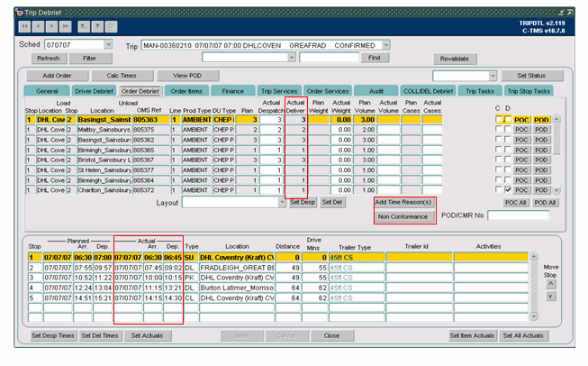The image size is (588, 366).
Task: Tick the C checkbox for order 805377
Action: point(498,169)
